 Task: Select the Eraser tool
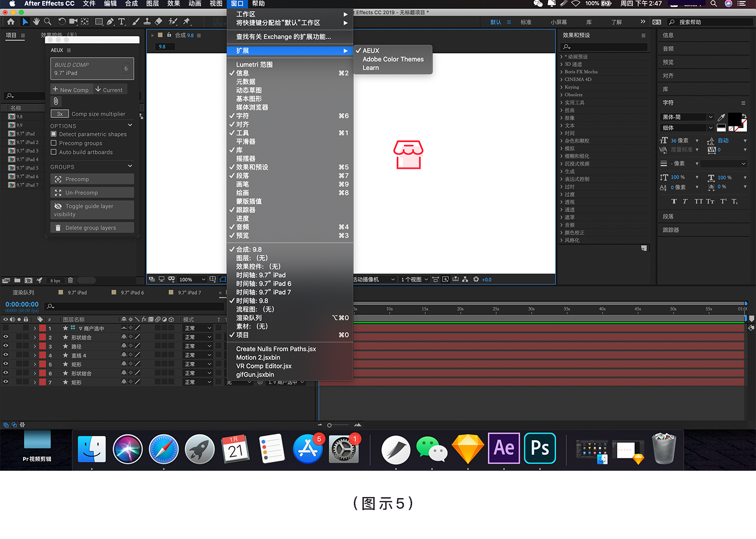coord(159,22)
